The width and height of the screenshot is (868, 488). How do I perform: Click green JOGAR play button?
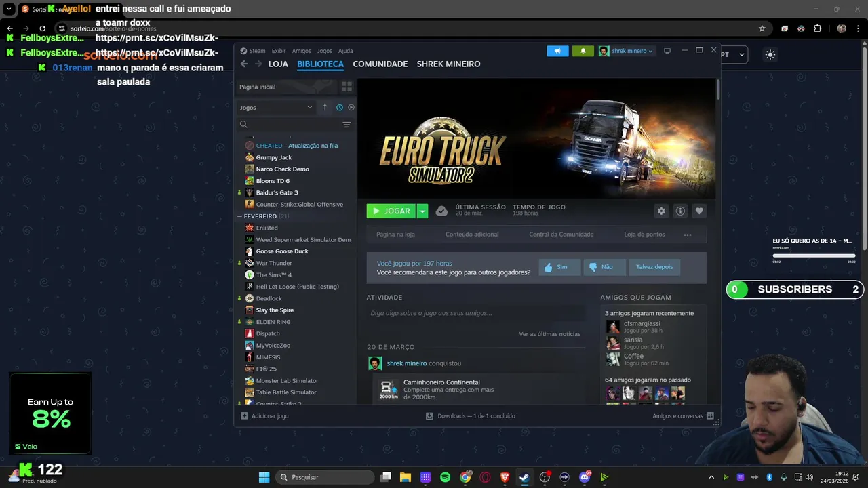tap(391, 211)
